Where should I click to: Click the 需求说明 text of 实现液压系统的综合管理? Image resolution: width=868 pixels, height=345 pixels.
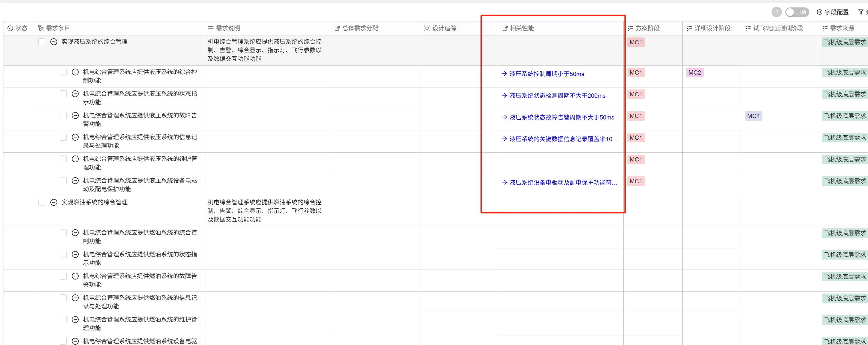(x=265, y=50)
